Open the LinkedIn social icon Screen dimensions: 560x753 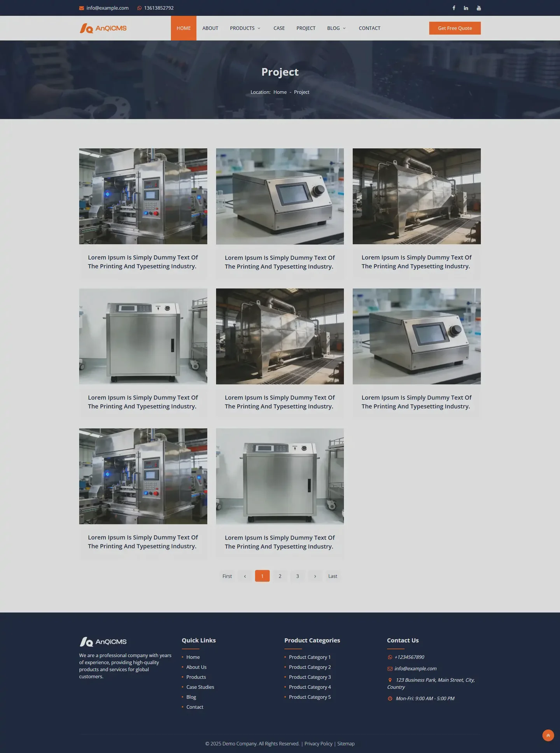pyautogui.click(x=466, y=8)
